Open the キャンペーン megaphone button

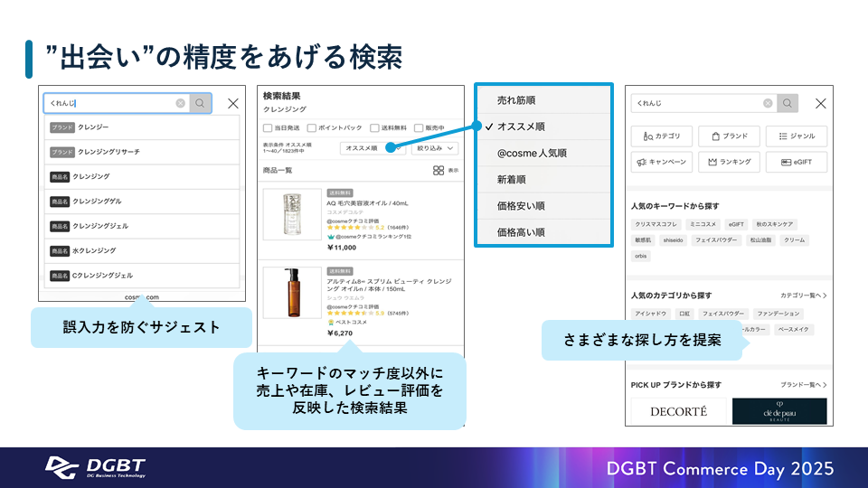point(662,163)
